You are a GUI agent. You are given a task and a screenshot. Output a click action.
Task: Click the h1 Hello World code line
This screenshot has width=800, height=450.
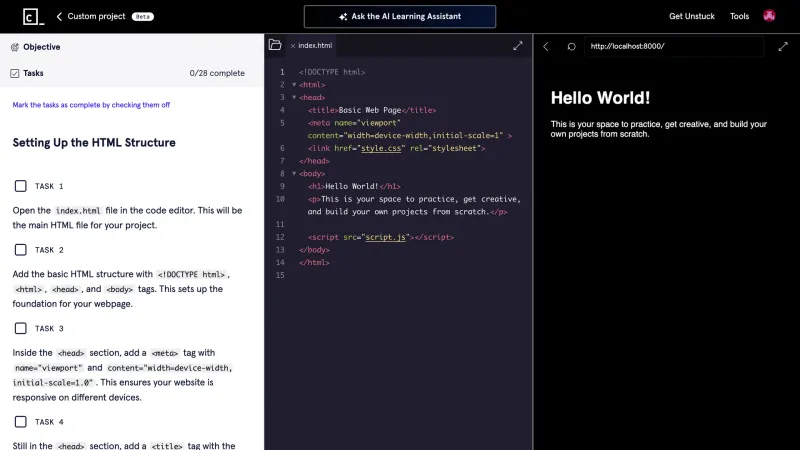point(354,186)
